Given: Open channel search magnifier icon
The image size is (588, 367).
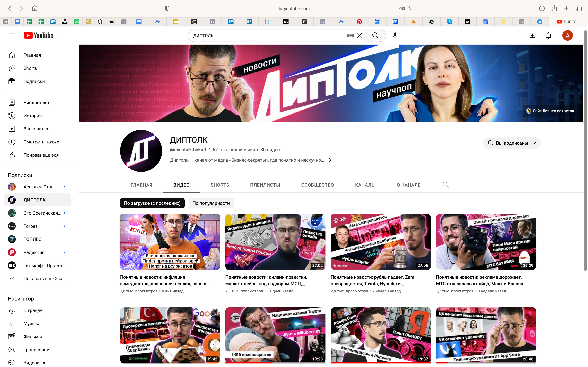Looking at the screenshot, I should point(445,185).
